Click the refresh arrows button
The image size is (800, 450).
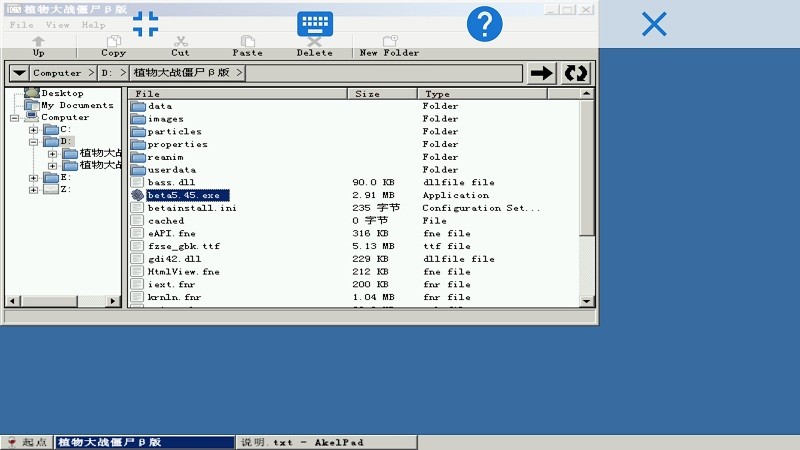[576, 73]
